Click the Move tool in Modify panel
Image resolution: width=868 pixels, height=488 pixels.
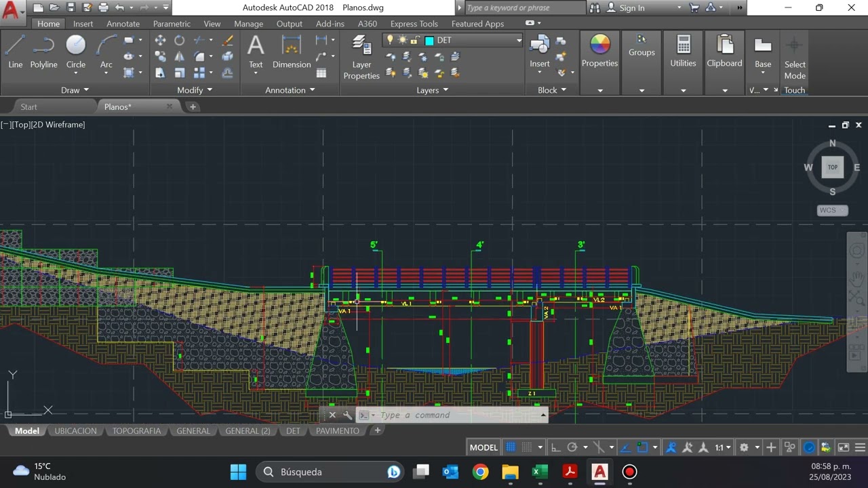click(160, 41)
